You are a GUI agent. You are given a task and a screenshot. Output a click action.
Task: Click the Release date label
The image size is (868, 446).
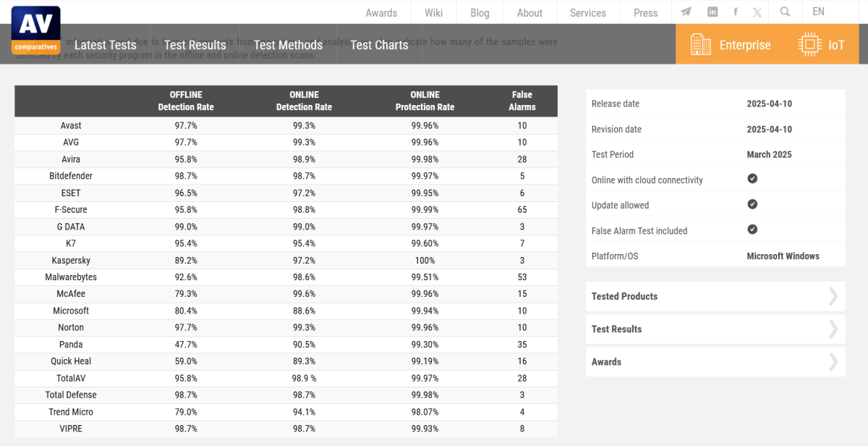(x=616, y=104)
